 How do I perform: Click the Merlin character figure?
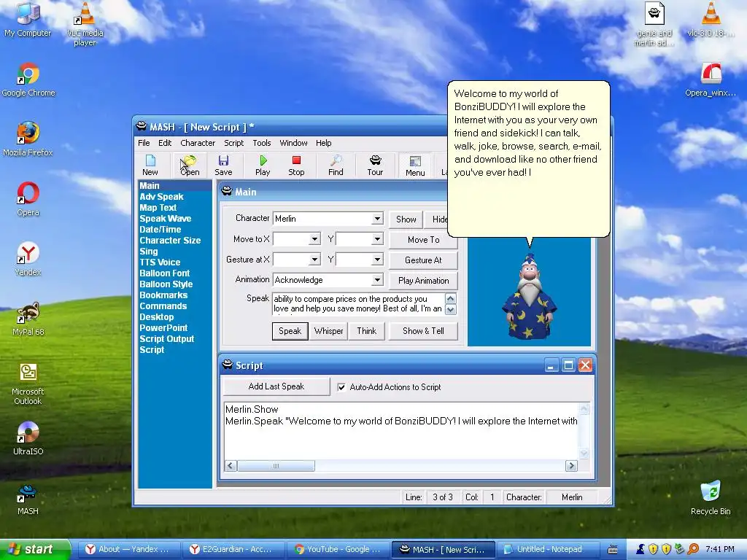(530, 296)
